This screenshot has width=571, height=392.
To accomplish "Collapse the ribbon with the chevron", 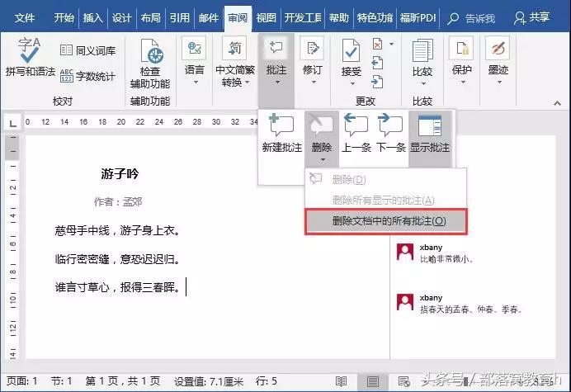I will pyautogui.click(x=557, y=103).
